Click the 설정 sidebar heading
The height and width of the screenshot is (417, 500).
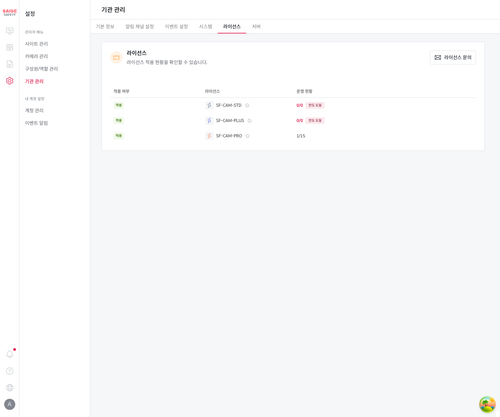[x=30, y=14]
